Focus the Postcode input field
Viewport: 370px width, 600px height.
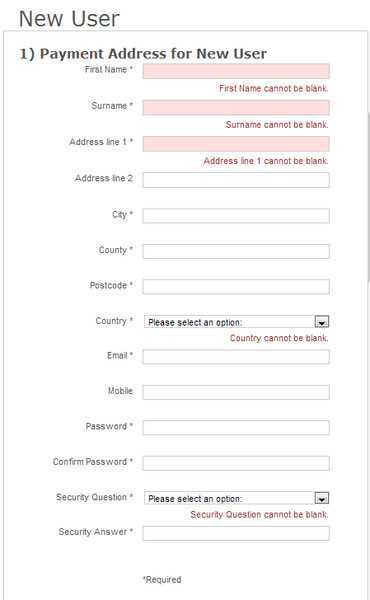point(236,287)
